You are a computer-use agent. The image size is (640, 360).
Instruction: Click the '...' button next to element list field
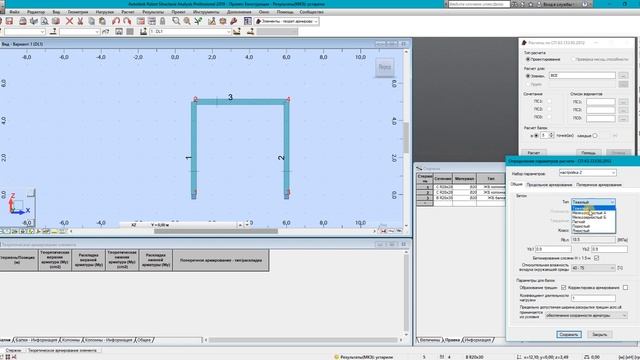[623, 76]
